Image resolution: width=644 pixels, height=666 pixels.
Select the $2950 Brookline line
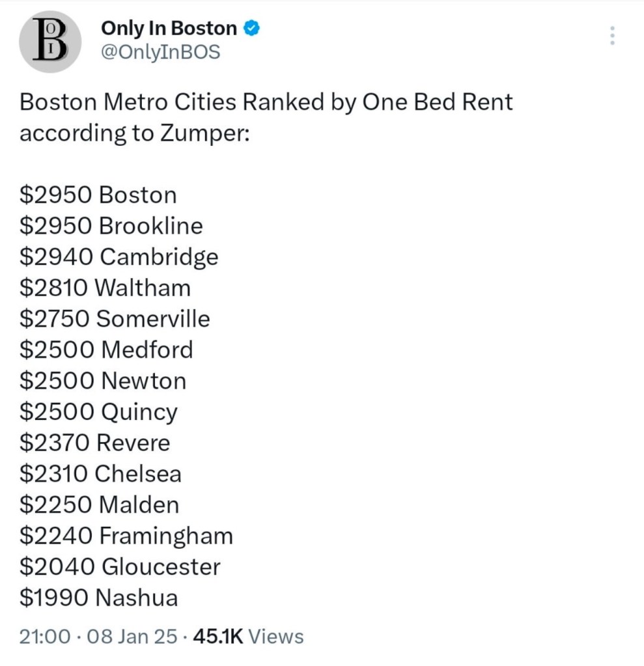(x=111, y=225)
